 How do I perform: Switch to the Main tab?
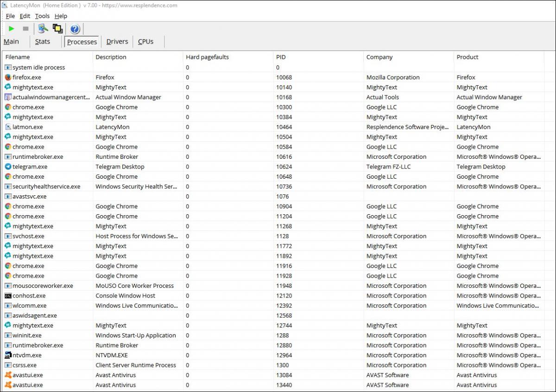click(x=11, y=42)
